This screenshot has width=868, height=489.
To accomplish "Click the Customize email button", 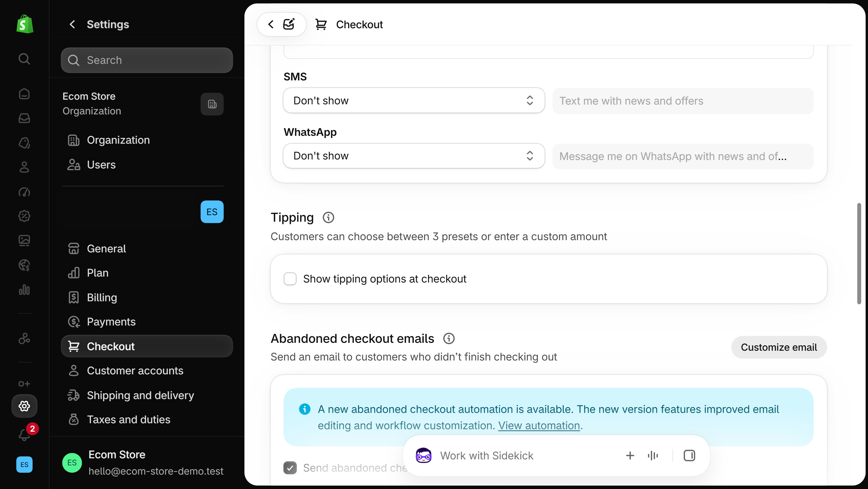I will click(x=779, y=347).
